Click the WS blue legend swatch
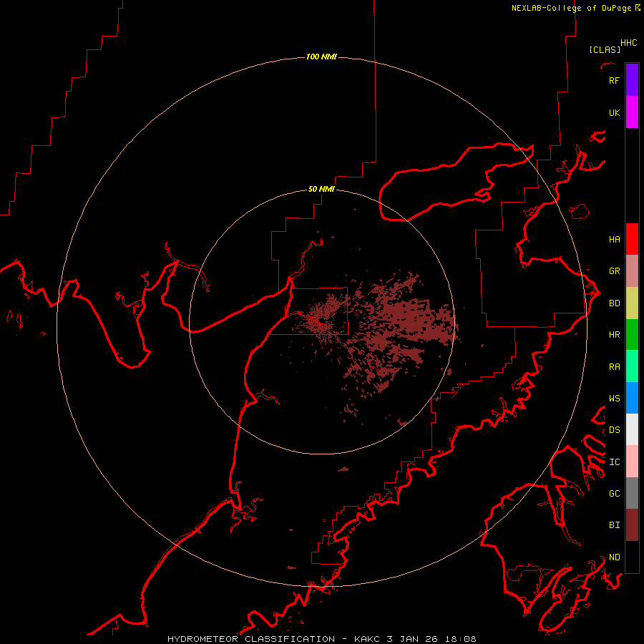This screenshot has width=644, height=644. click(x=632, y=398)
